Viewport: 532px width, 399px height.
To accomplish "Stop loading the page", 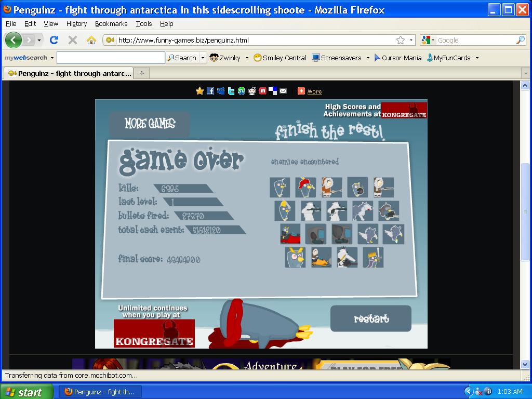I will click(x=73, y=41).
